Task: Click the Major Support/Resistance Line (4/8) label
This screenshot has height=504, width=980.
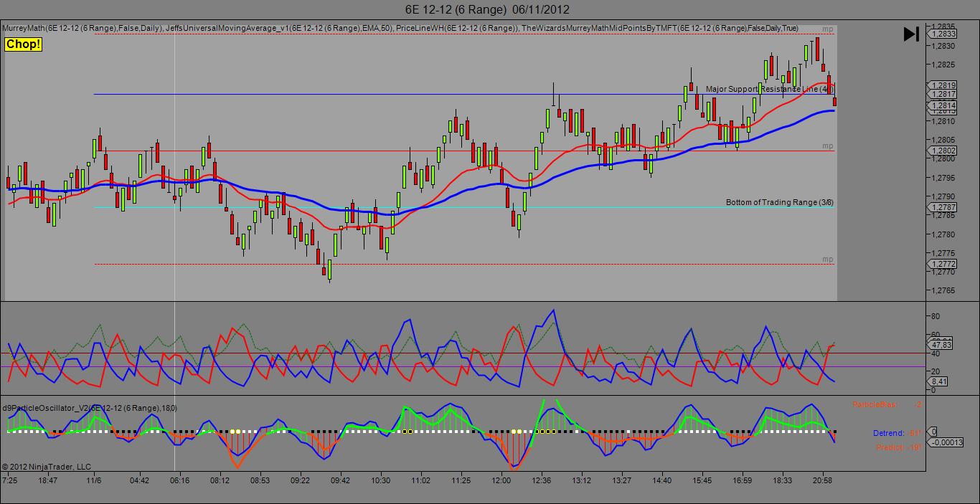Action: pyautogui.click(x=770, y=89)
